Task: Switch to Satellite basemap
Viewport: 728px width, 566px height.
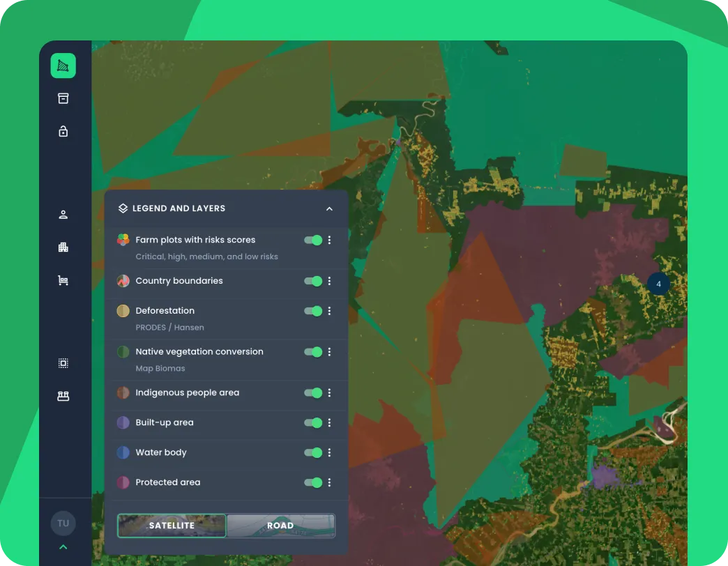Action: tap(172, 525)
